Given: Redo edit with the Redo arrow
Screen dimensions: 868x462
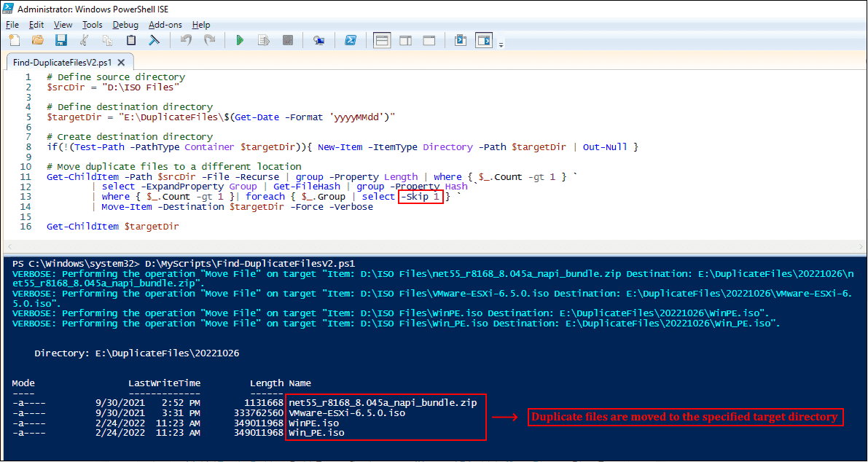Looking at the screenshot, I should point(209,40).
